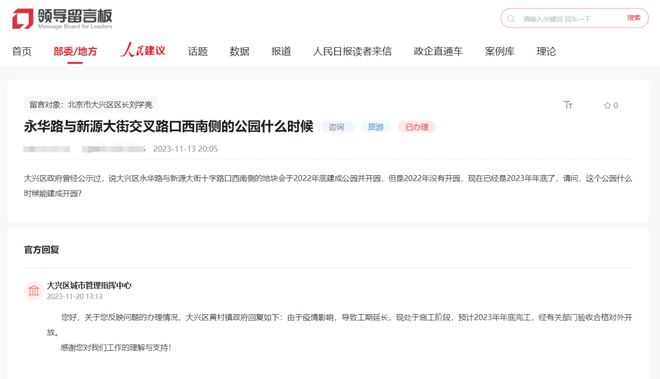Switch to the 报道 reports tab
The image size is (660, 379).
(x=281, y=51)
